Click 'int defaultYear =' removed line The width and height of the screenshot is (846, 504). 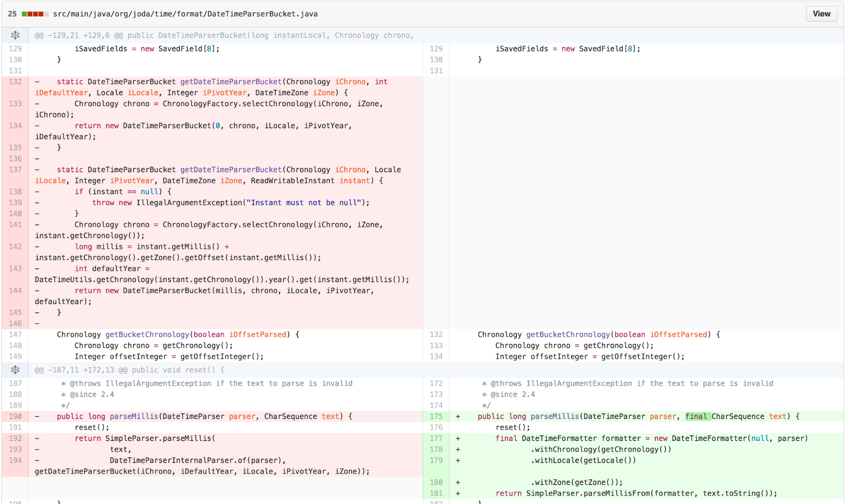112,269
